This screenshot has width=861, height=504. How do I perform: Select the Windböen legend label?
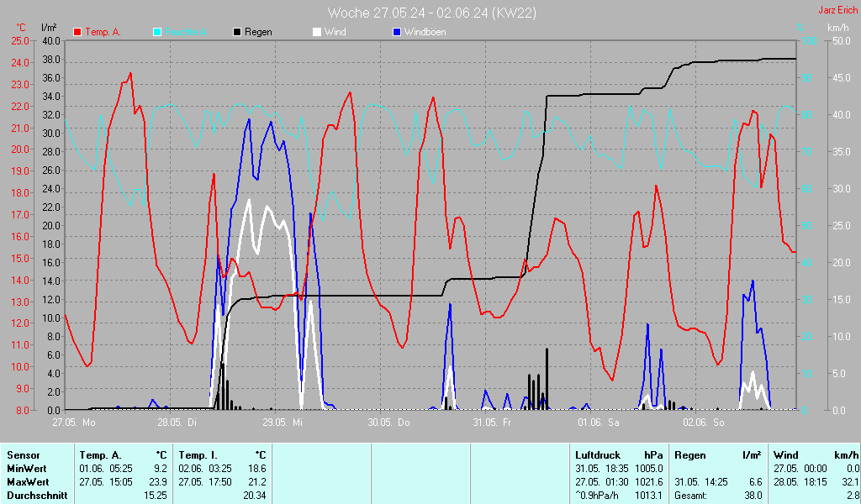(425, 32)
